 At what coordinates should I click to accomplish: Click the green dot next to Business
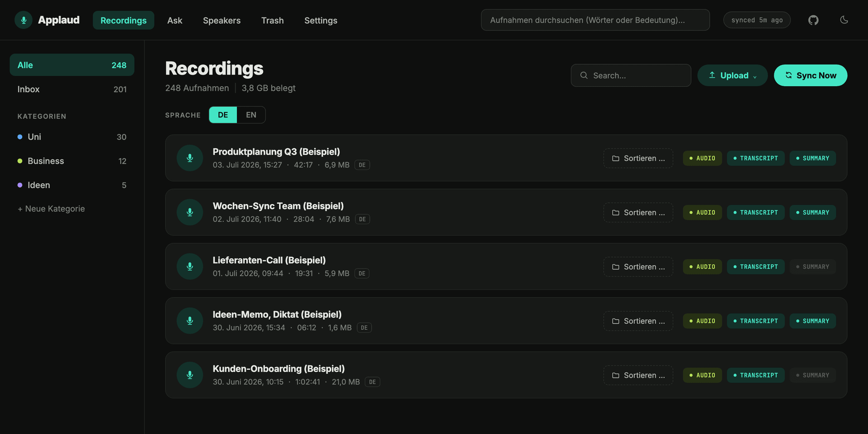(20, 161)
